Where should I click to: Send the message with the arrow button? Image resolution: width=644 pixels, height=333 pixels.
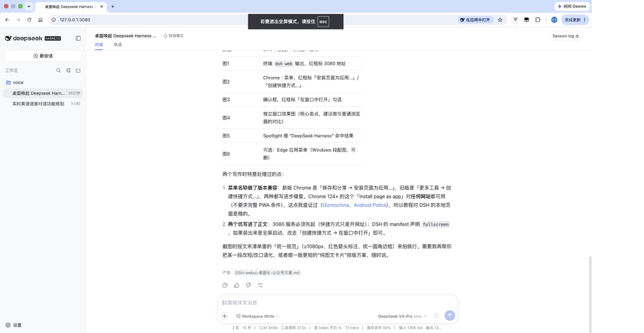(x=450, y=316)
